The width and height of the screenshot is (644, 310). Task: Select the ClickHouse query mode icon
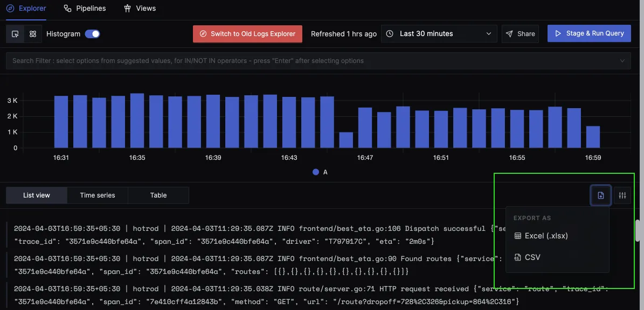point(33,34)
